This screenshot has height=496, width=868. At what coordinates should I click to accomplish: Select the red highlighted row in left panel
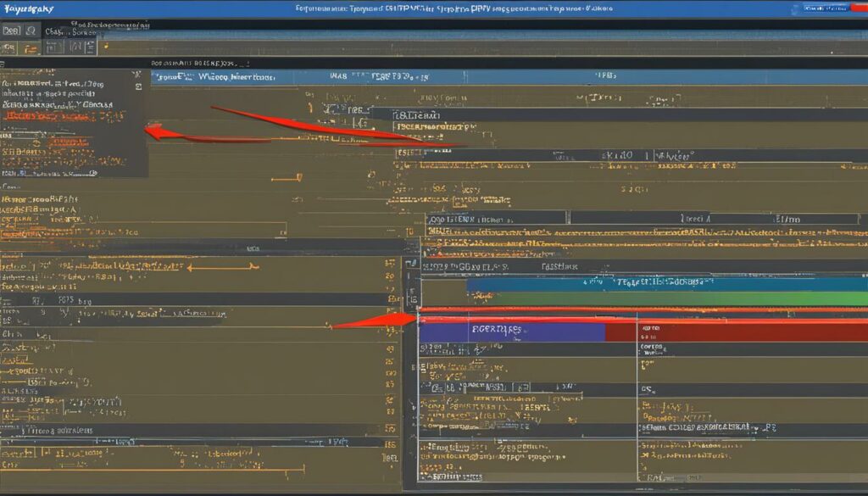tap(58, 115)
